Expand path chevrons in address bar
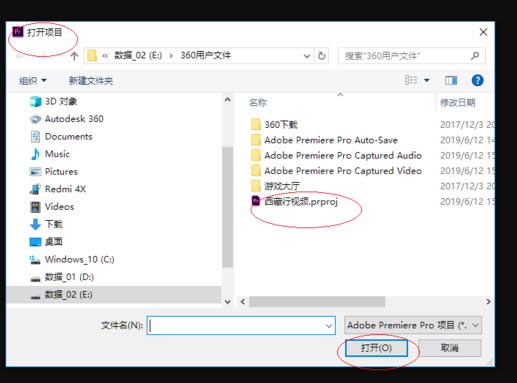Screen dimensions: 517x383 tap(105, 56)
